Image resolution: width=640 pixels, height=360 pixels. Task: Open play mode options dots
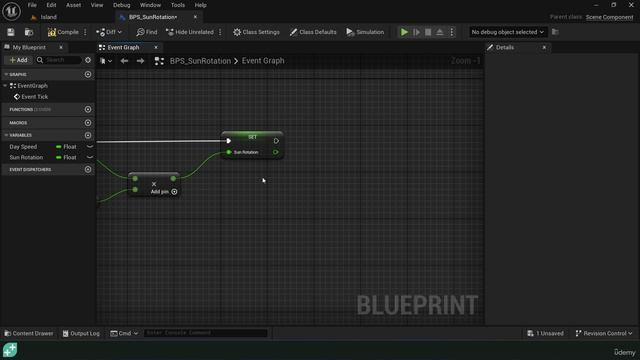pos(452,32)
